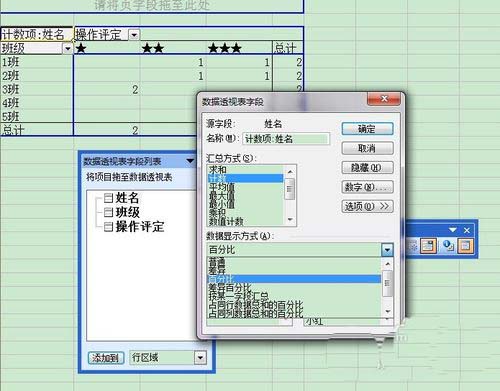The height and width of the screenshot is (391, 500).
Task: Click the 隐藏 button
Action: click(367, 167)
